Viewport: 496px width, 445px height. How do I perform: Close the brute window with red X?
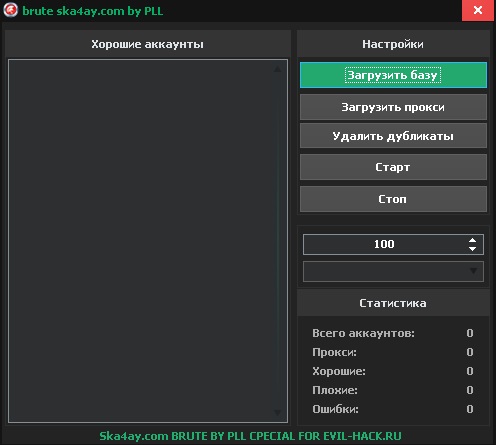pos(478,10)
